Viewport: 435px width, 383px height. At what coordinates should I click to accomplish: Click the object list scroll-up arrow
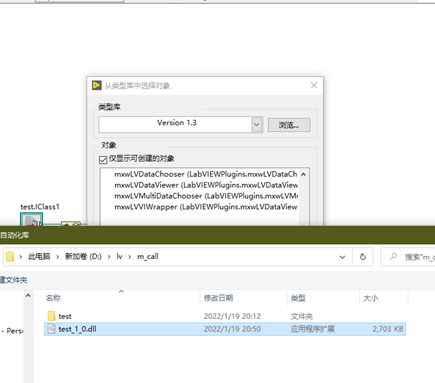[303, 174]
